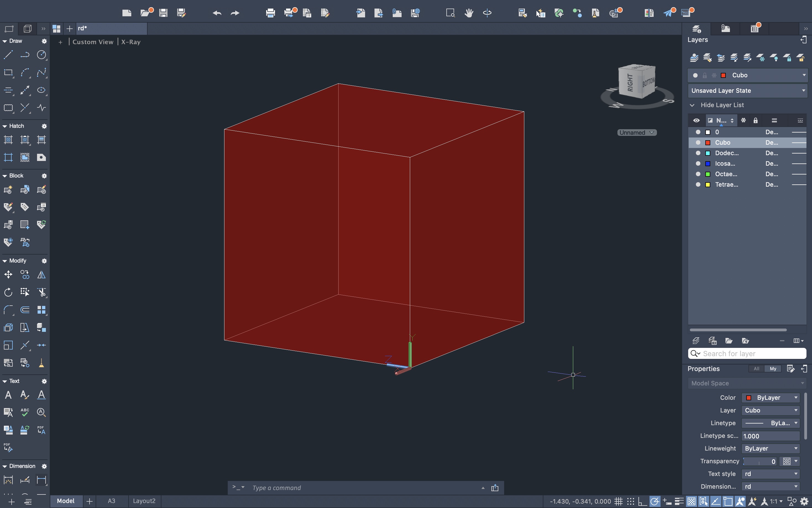Image resolution: width=812 pixels, height=508 pixels.
Task: Click the Icosa... layer blue color swatch
Action: [708, 164]
